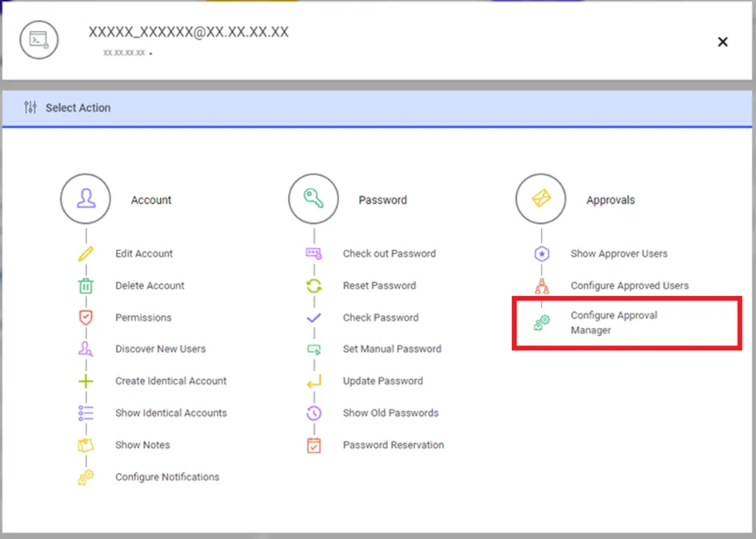Click the plus icon for Create Identical Account
The width and height of the screenshot is (756, 539).
86,381
